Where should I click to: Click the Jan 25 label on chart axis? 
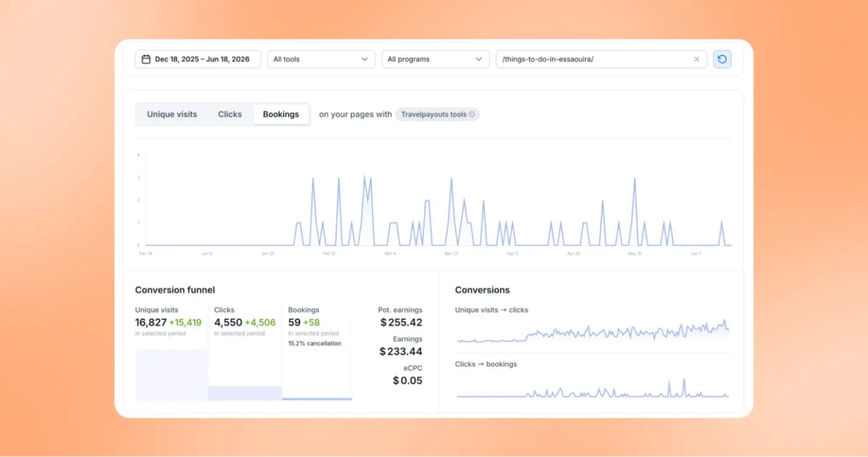pos(268,254)
